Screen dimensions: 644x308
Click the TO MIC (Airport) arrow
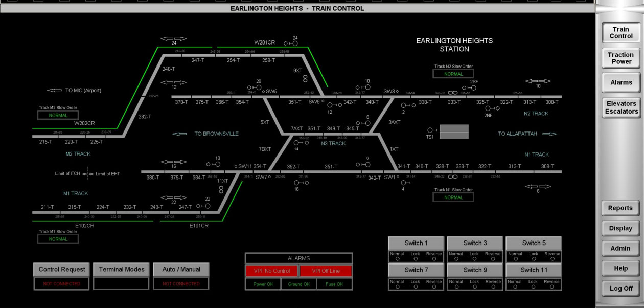click(55, 91)
